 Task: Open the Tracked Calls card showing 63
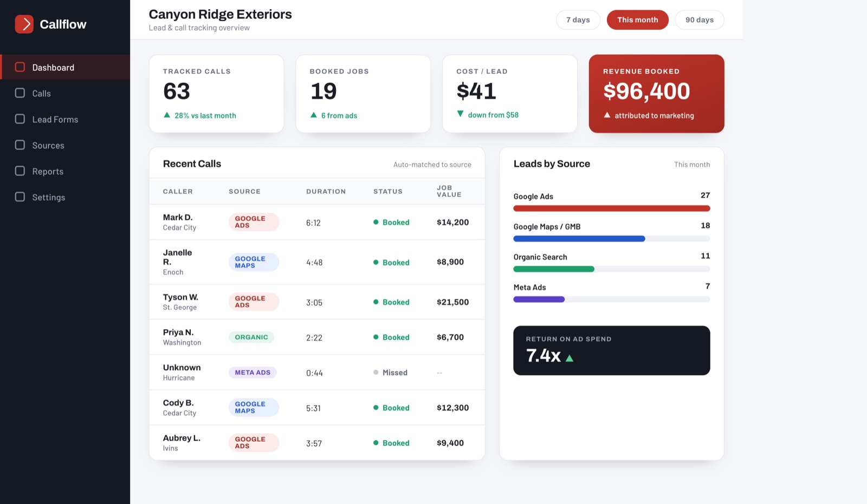coord(216,94)
